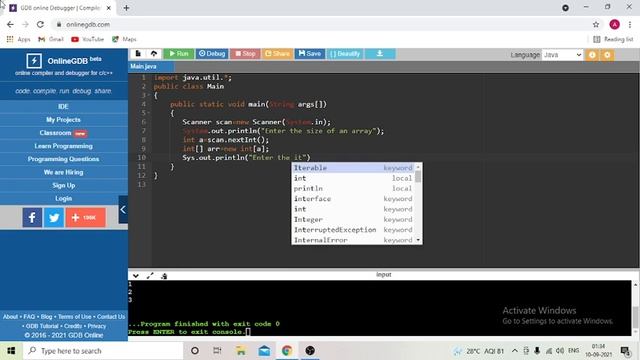Beautify the code

coord(345,53)
